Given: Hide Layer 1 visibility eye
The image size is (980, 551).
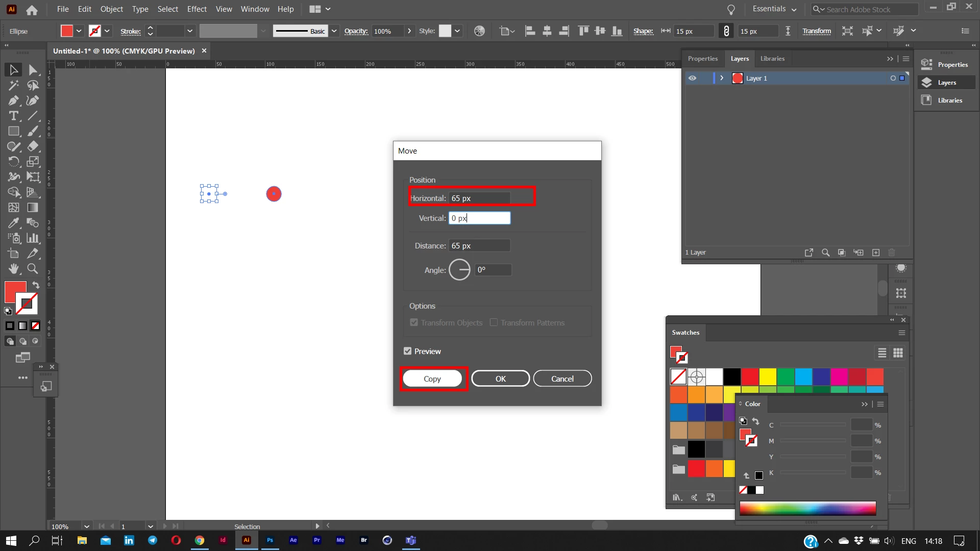Looking at the screenshot, I should click(692, 78).
